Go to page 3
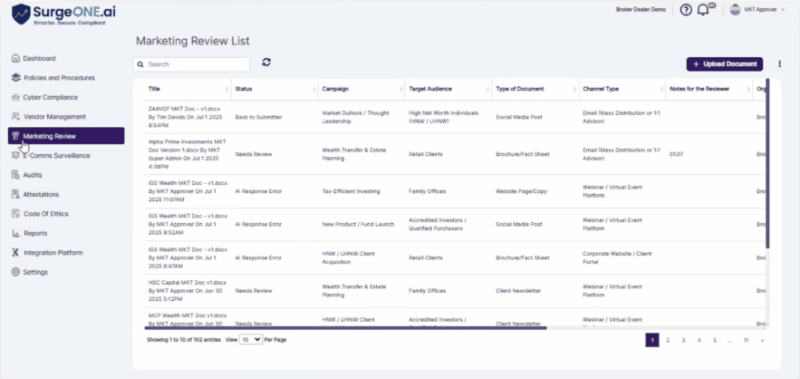Viewport: 800px width, 379px height. coord(683,340)
